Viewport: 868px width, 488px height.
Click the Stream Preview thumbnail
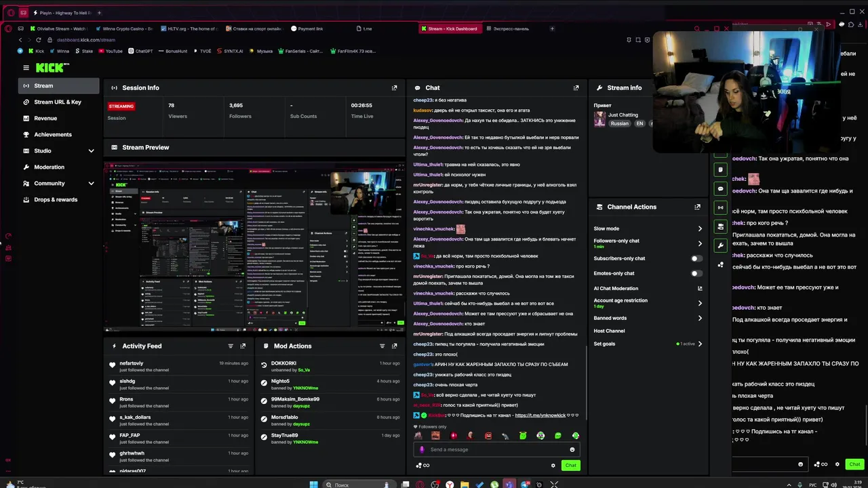(x=254, y=247)
